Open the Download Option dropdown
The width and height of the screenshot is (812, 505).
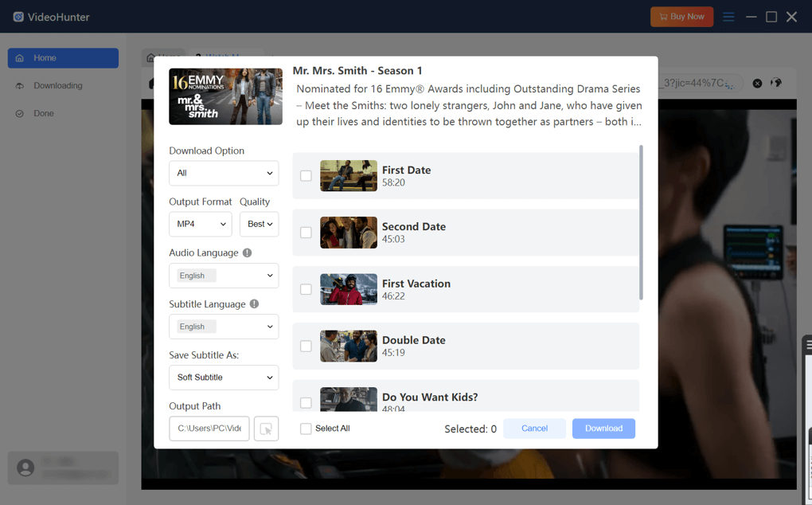click(x=224, y=173)
